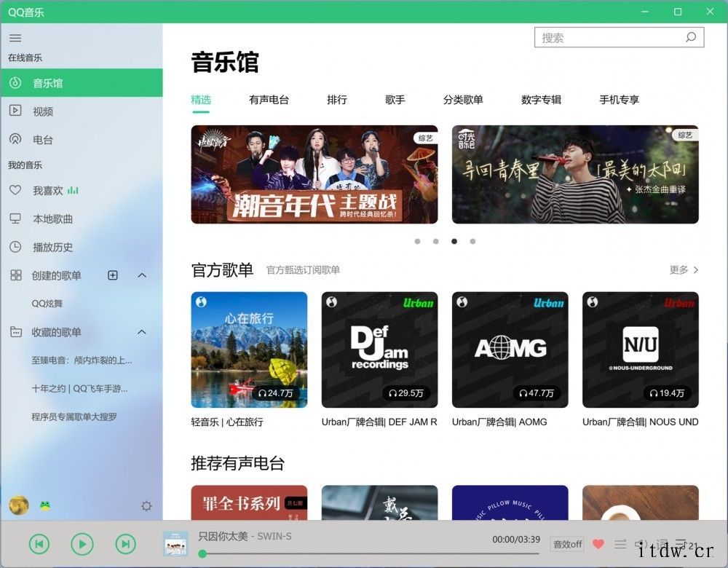This screenshot has width=728, height=568.
Task: Open 我喜欢 liked songs
Action: (x=82, y=190)
